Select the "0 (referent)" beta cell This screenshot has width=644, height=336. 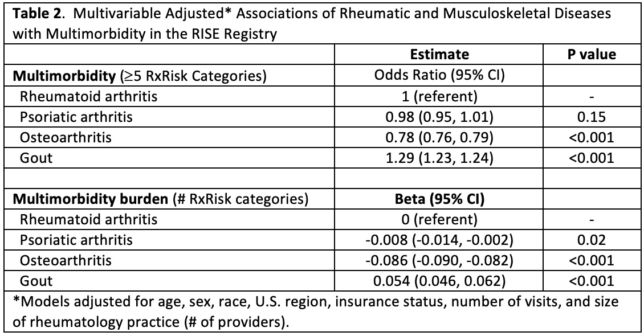[x=439, y=219]
